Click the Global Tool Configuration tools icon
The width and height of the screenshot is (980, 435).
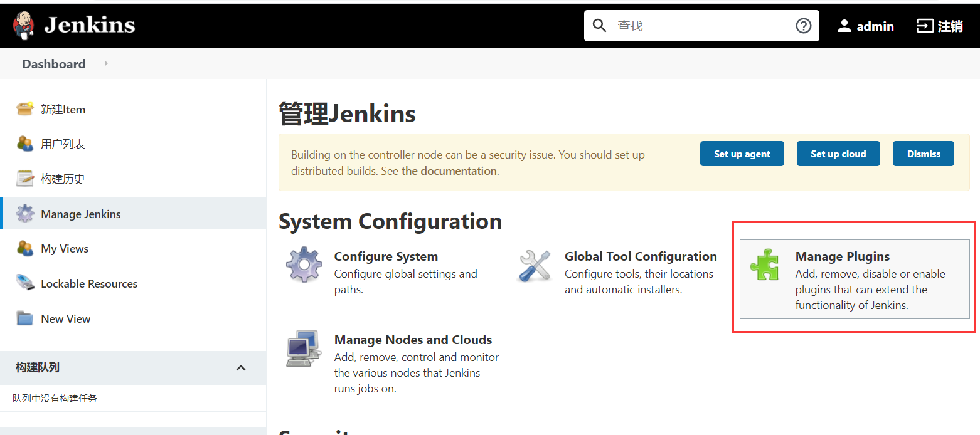[x=535, y=266]
